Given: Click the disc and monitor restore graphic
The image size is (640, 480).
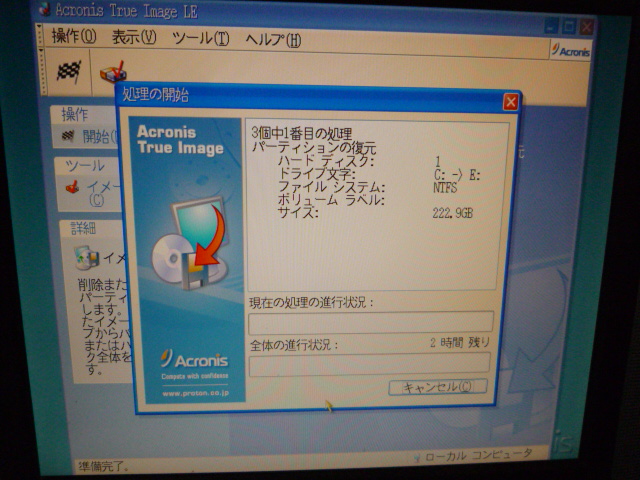Looking at the screenshot, I should click(x=190, y=243).
